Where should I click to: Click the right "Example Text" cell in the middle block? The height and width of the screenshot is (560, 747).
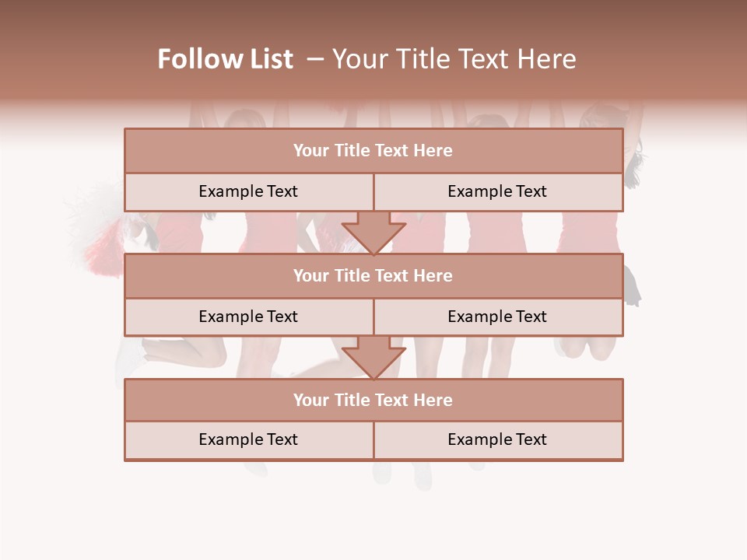pos(497,317)
